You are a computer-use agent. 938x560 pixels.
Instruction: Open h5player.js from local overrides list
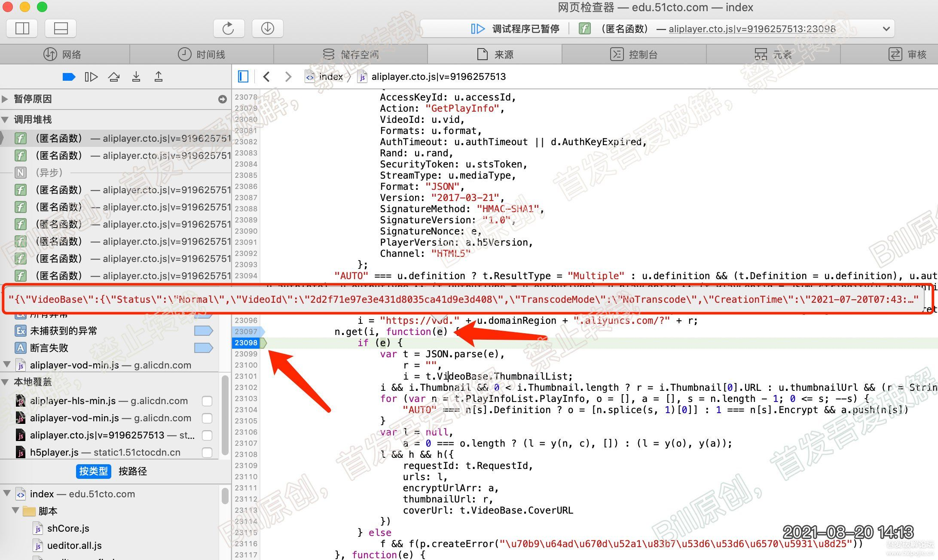pos(105,452)
